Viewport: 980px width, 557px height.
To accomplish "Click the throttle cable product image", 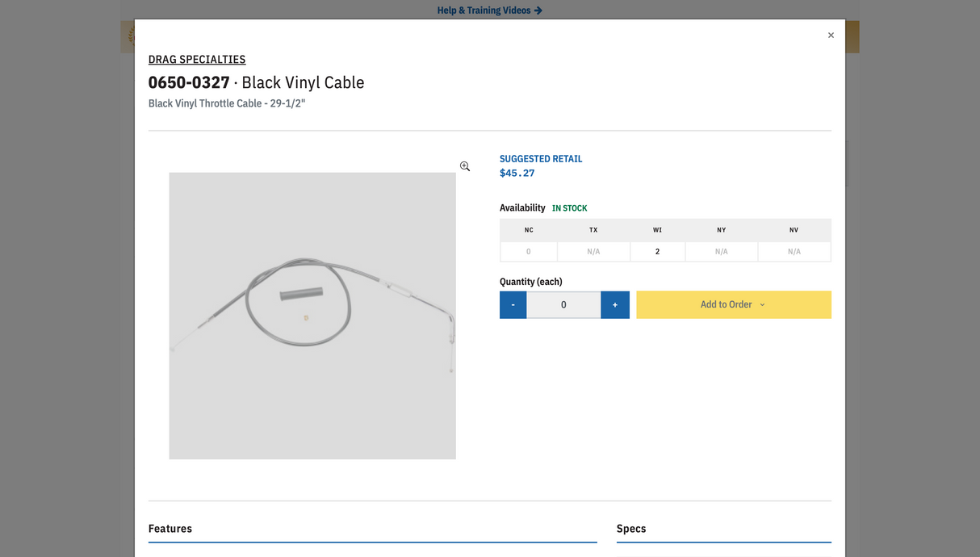I will tap(312, 316).
